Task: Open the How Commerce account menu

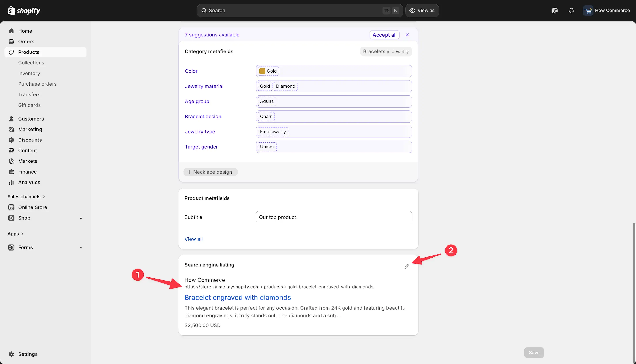Action: pos(607,11)
